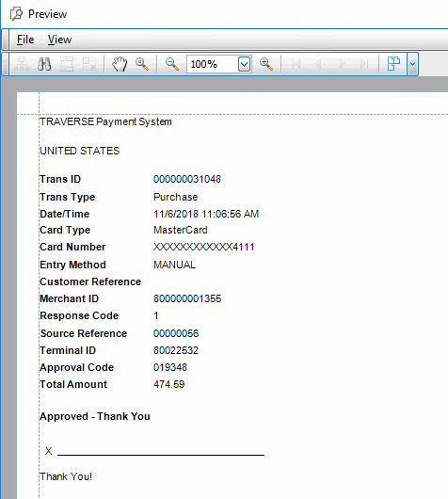448x499 pixels.
Task: Go to the next page
Action: (342, 64)
